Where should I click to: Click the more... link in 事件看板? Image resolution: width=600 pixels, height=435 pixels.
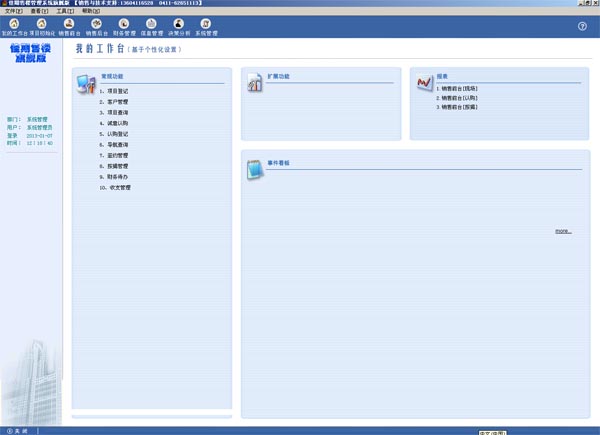point(563,231)
